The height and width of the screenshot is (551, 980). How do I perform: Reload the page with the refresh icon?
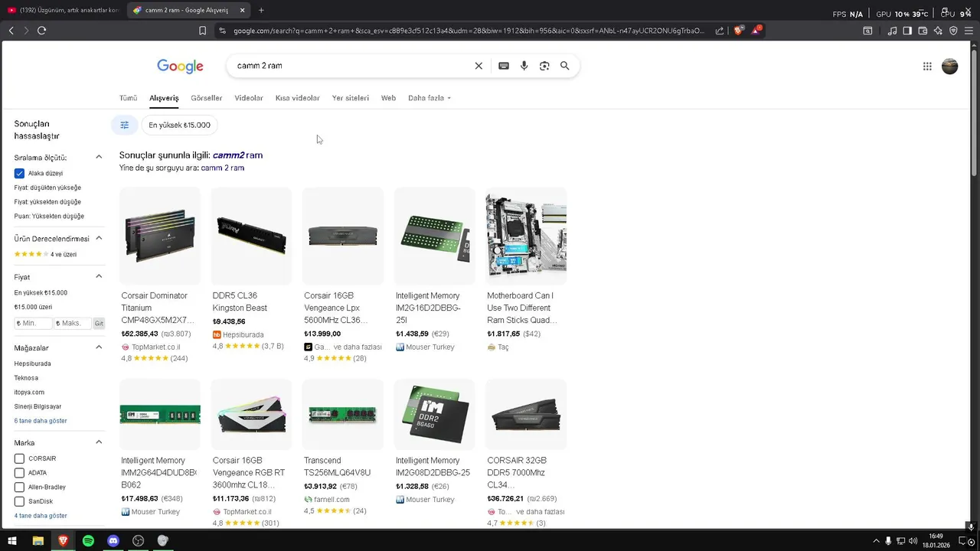(x=41, y=31)
